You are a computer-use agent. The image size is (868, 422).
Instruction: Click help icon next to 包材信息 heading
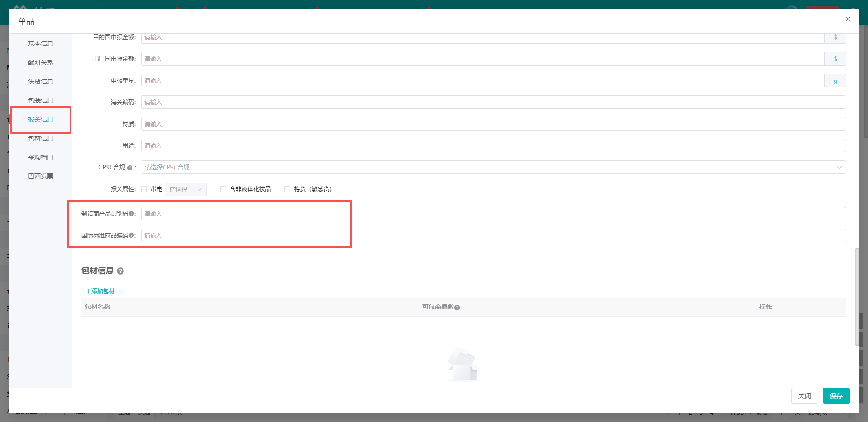click(x=120, y=271)
